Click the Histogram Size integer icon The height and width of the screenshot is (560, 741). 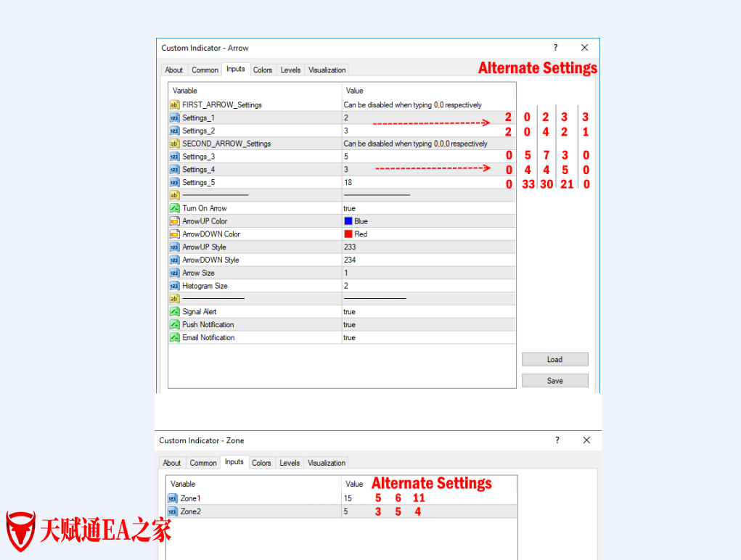(x=174, y=286)
